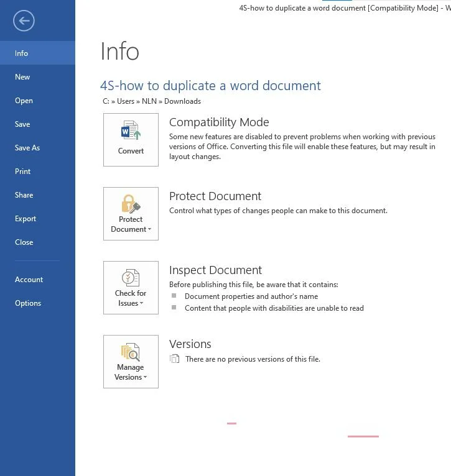Click 'There are no previous versions of this file.'
This screenshot has height=476, width=451.
253,359
